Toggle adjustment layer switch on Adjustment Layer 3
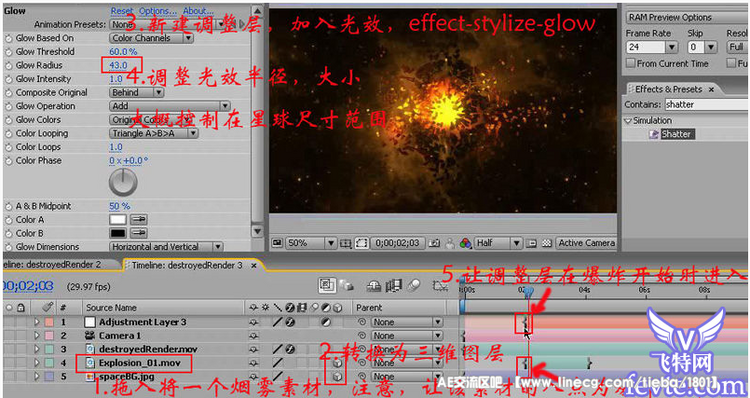 pyautogui.click(x=325, y=322)
